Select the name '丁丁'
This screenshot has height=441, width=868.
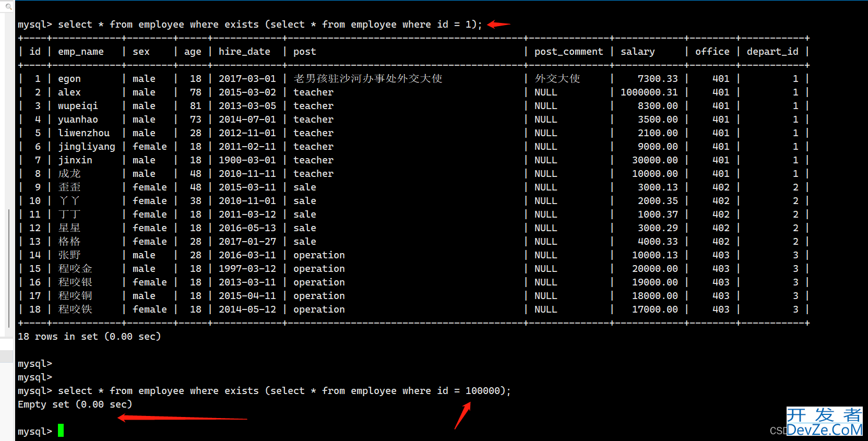coord(69,214)
